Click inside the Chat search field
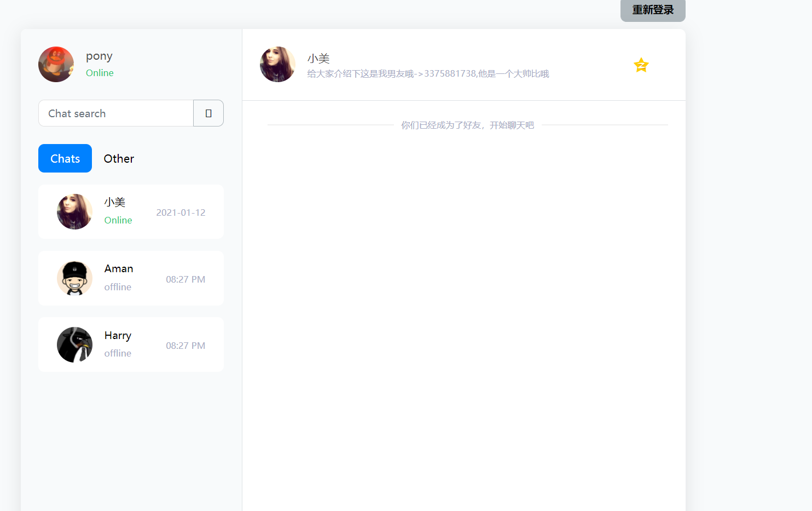 pos(115,113)
